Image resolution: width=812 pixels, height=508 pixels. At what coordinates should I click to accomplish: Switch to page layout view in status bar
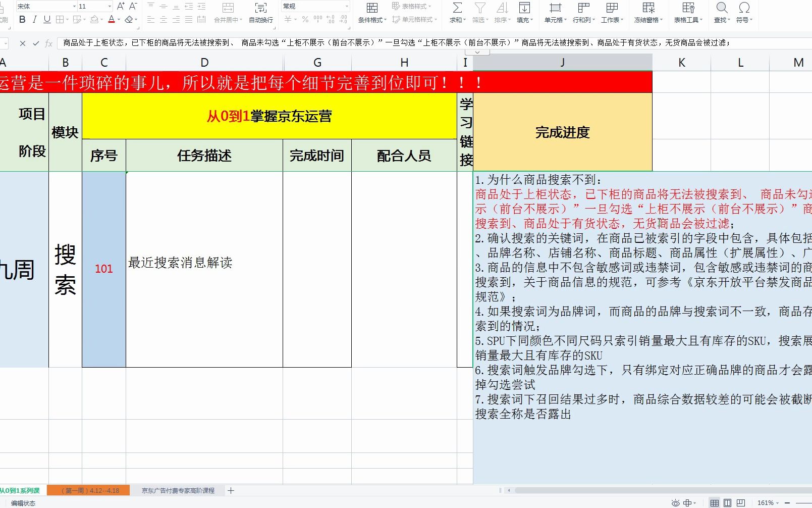[x=727, y=503]
